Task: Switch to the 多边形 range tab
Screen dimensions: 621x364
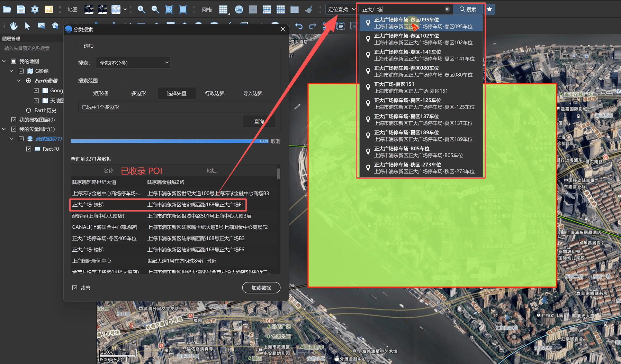Action: click(138, 93)
